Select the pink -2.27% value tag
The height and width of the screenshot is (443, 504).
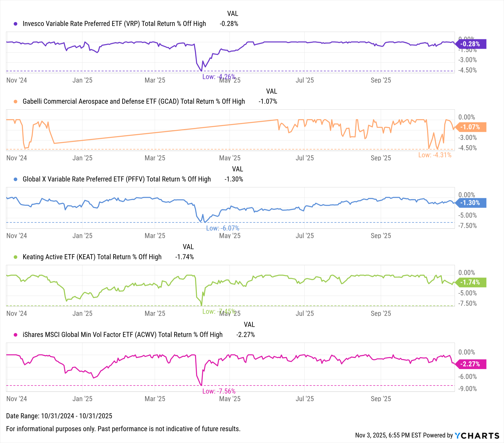point(470,364)
